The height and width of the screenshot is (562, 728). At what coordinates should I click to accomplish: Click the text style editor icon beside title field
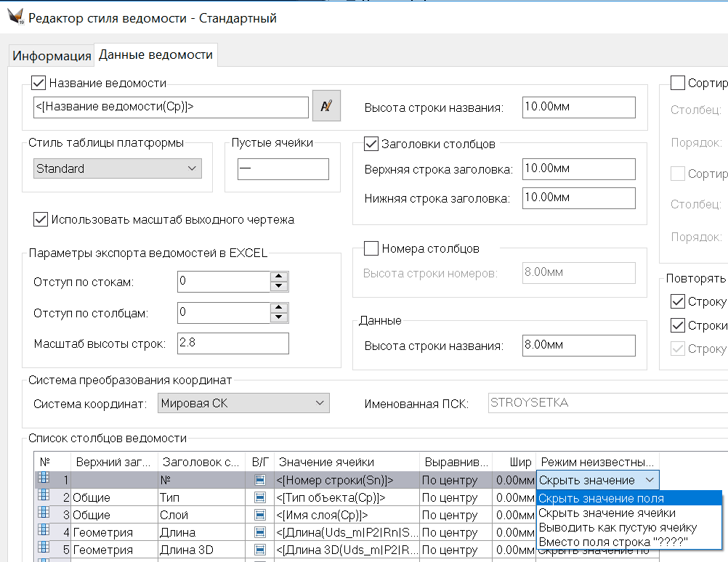[326, 106]
